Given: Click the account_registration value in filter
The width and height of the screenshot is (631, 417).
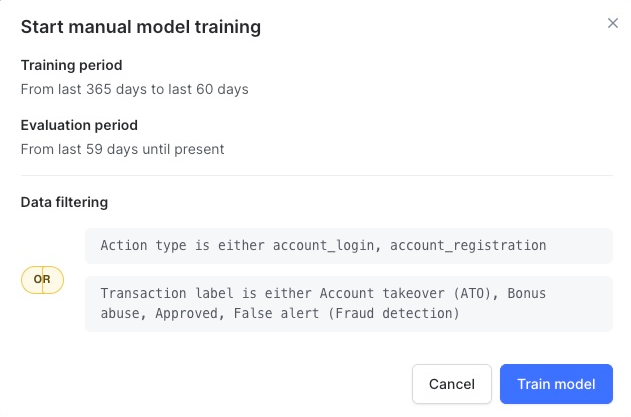Looking at the screenshot, I should (x=468, y=246).
